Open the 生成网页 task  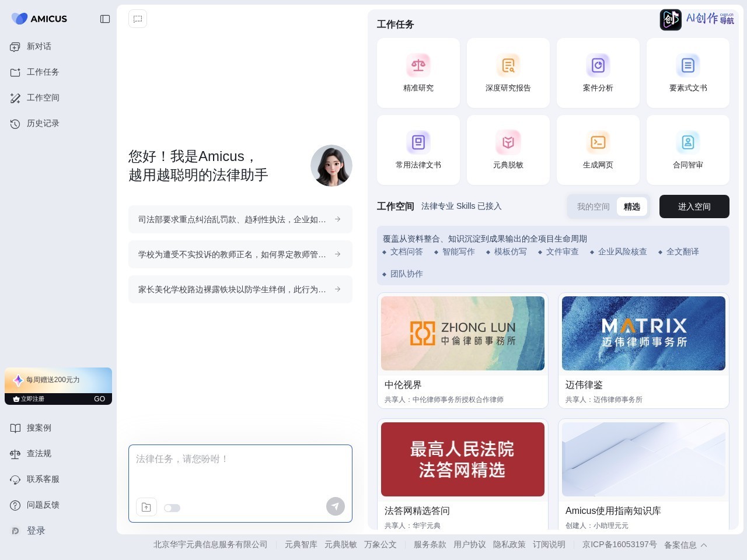pos(598,150)
